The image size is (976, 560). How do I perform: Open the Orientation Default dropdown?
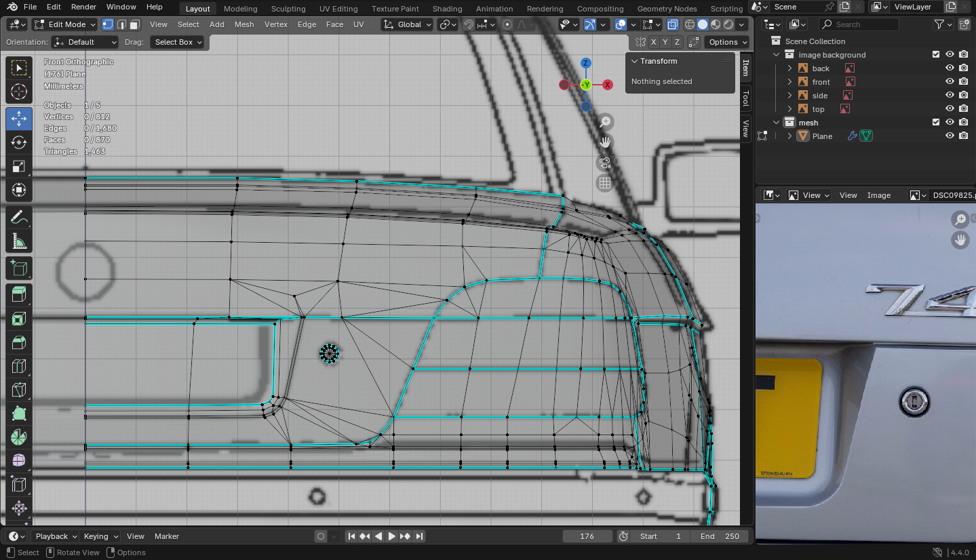[x=85, y=42]
